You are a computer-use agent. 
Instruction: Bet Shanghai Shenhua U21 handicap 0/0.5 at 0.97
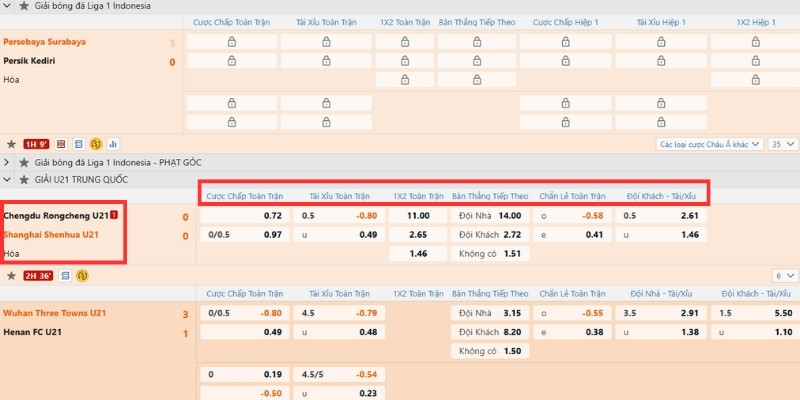(x=245, y=235)
